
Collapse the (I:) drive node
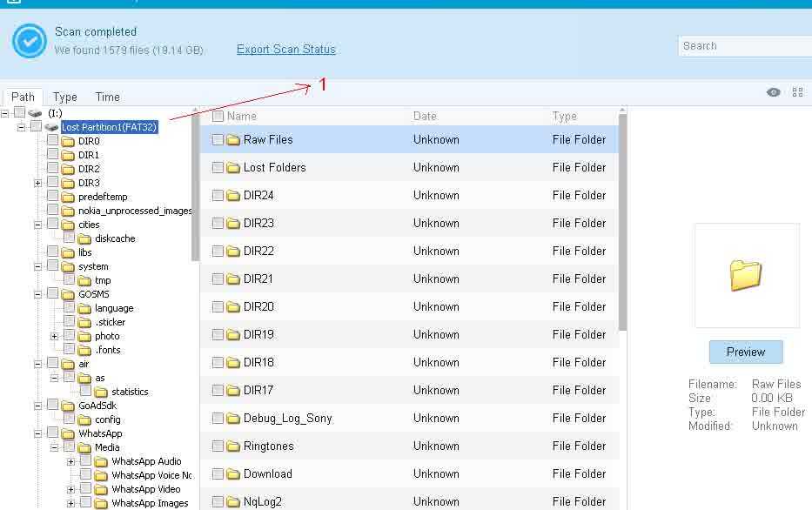[4, 113]
